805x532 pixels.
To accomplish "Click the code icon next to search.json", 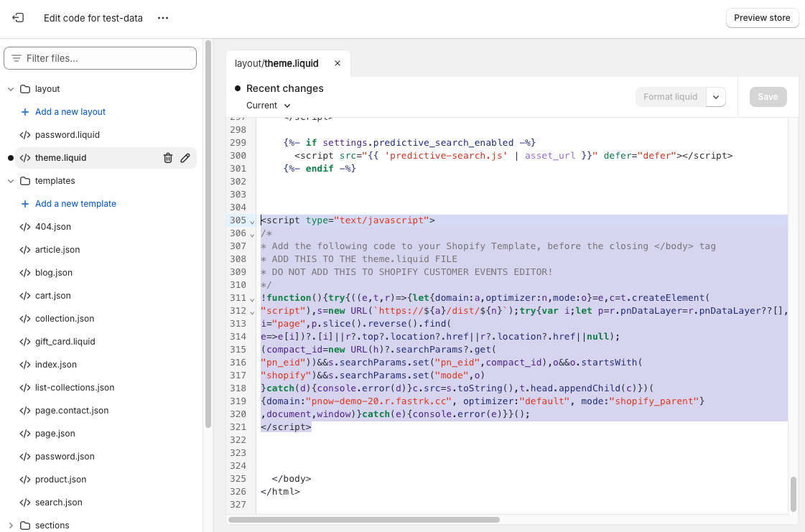I will 25,503.
